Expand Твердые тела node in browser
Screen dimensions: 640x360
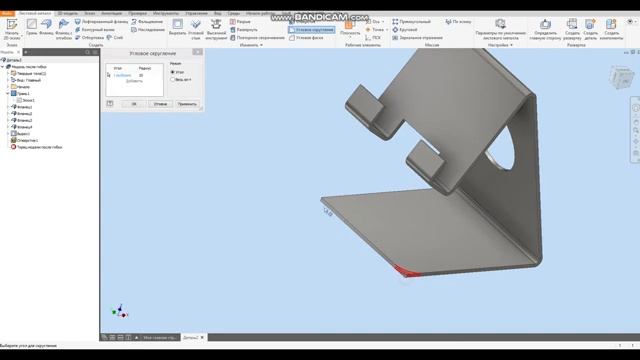8,73
